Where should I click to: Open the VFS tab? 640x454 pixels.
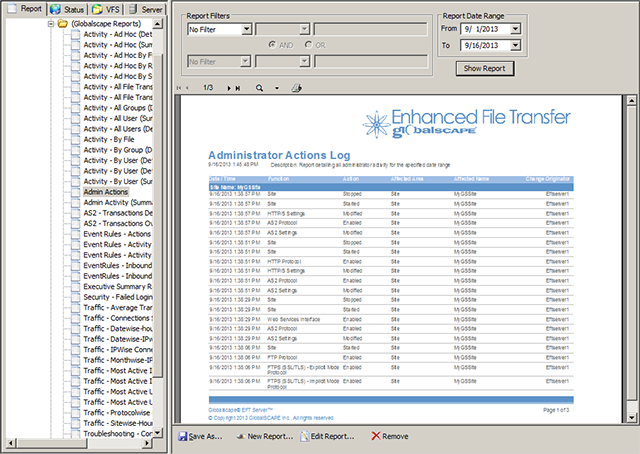106,9
